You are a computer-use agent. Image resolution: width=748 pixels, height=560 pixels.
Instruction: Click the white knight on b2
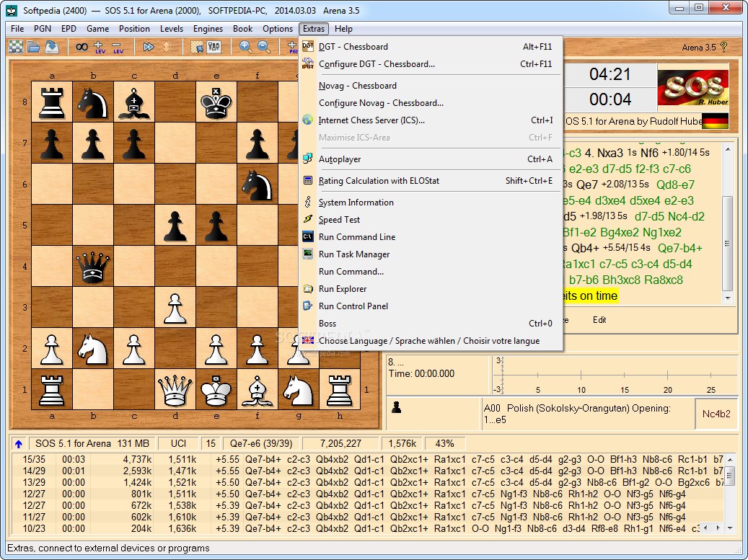(93, 348)
